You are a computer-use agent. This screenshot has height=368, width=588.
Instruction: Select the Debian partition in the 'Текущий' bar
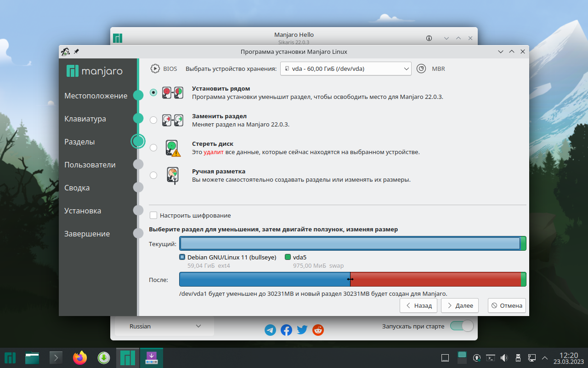[x=350, y=243]
